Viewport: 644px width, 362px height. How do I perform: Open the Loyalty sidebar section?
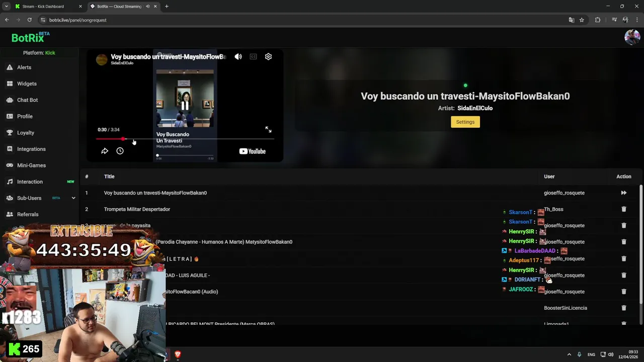(x=26, y=133)
